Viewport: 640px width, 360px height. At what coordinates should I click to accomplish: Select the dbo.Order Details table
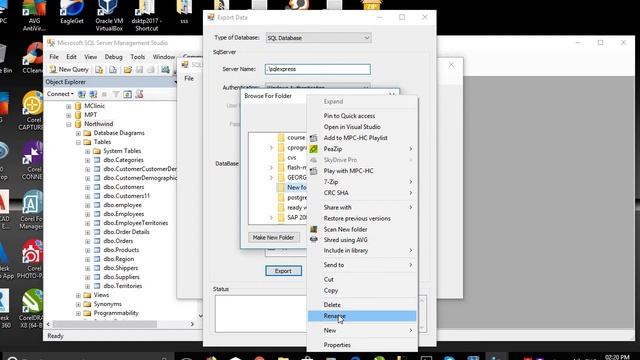[x=127, y=232]
